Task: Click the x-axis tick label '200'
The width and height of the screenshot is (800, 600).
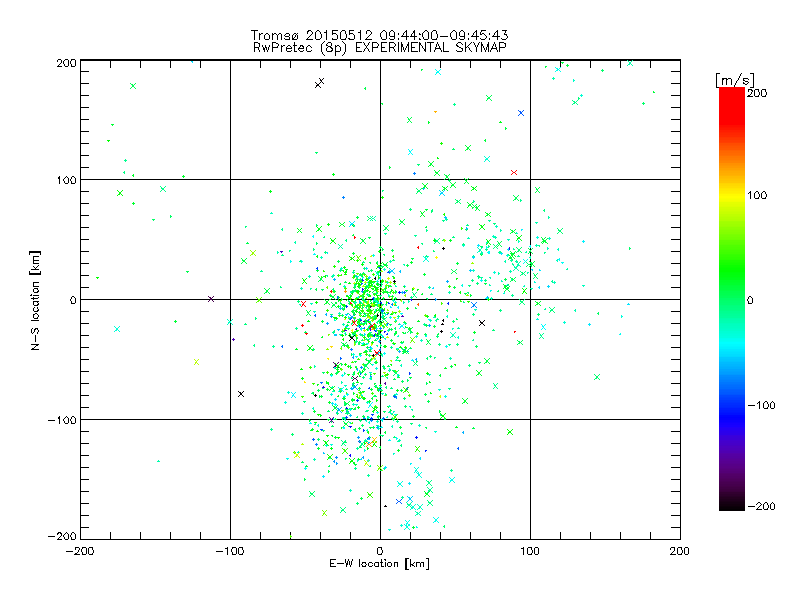Action: click(680, 551)
